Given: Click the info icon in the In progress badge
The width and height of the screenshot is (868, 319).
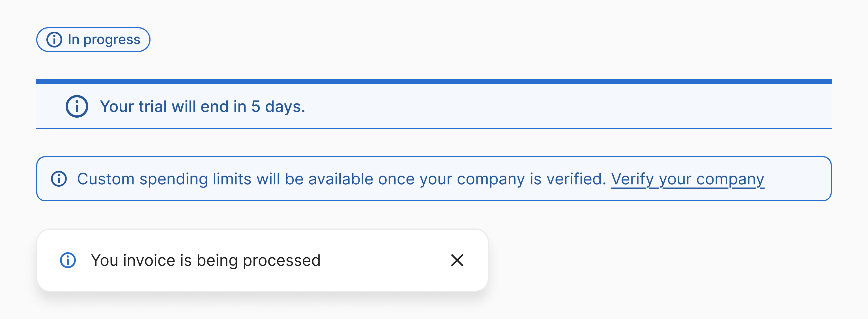Looking at the screenshot, I should coord(54,40).
